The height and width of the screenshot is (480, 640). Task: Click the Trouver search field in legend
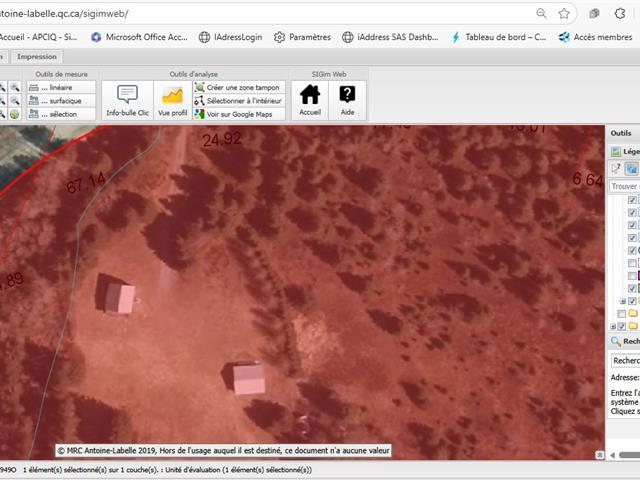(625, 186)
